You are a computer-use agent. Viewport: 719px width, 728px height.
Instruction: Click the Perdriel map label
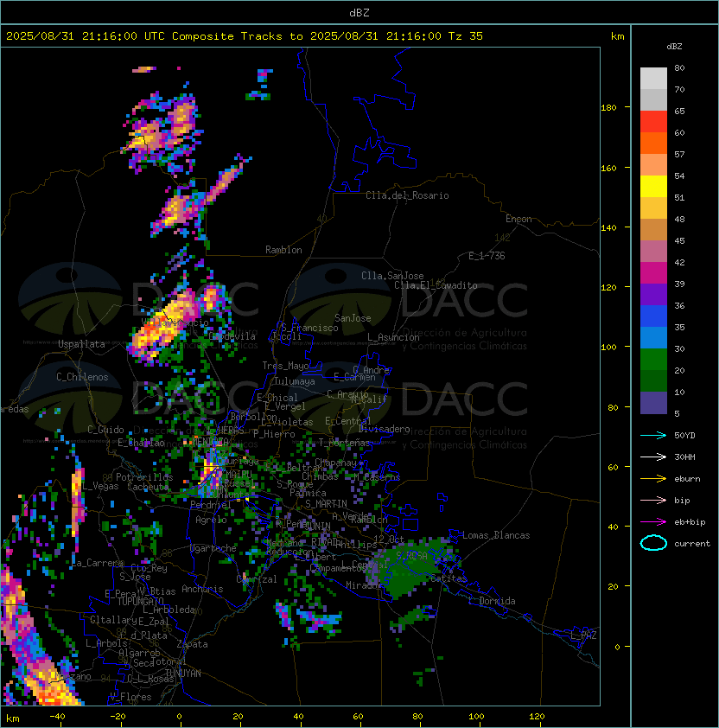pos(211,505)
